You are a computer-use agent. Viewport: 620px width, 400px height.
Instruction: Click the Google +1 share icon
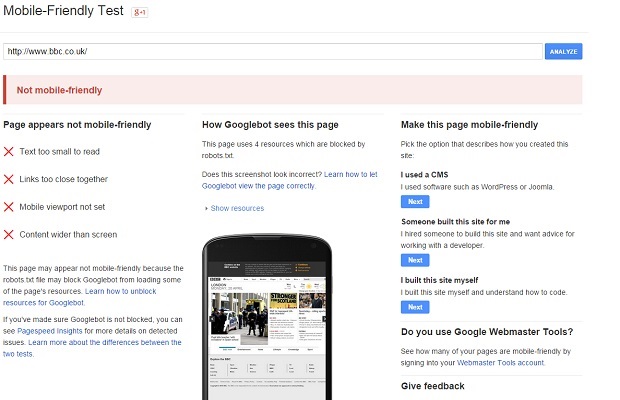point(140,12)
